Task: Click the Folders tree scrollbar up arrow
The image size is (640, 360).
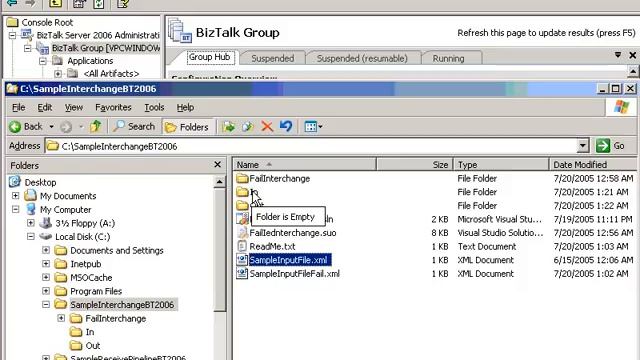Action: coord(219,182)
